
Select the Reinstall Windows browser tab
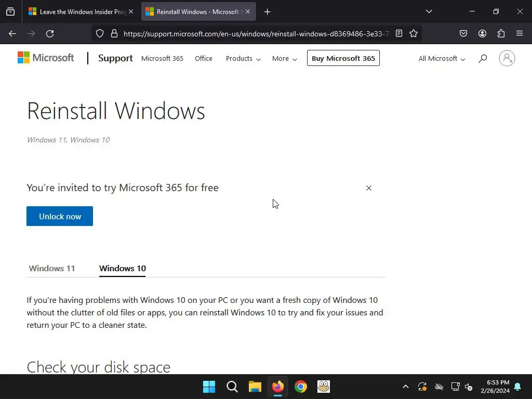198,11
